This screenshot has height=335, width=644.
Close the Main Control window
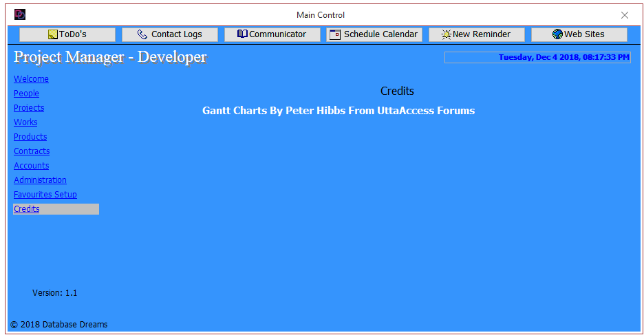tap(625, 15)
